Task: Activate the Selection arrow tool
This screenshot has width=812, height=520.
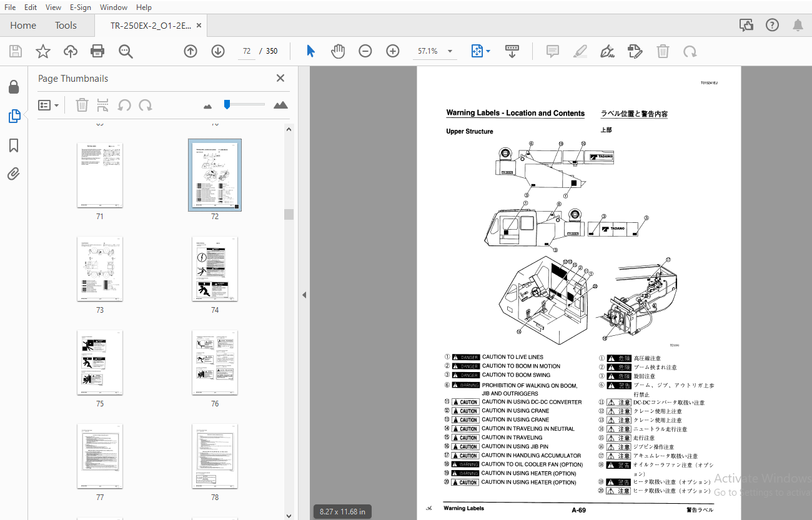Action: click(x=310, y=51)
